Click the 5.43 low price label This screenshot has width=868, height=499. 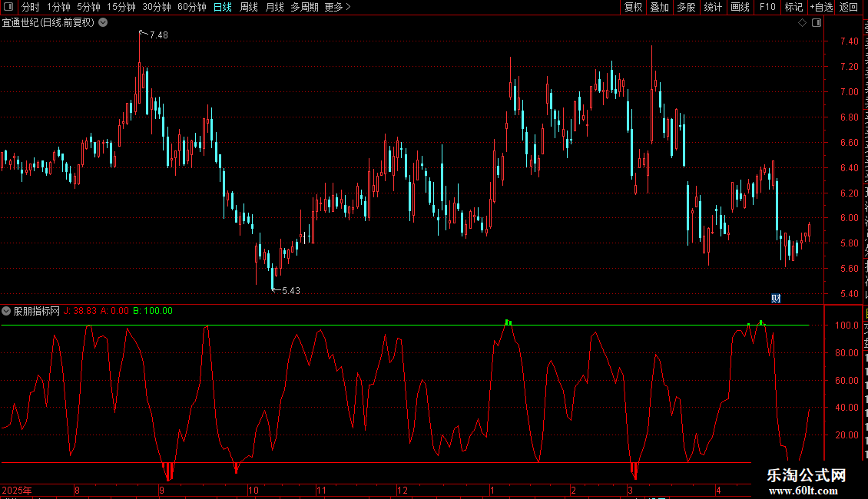(x=291, y=291)
